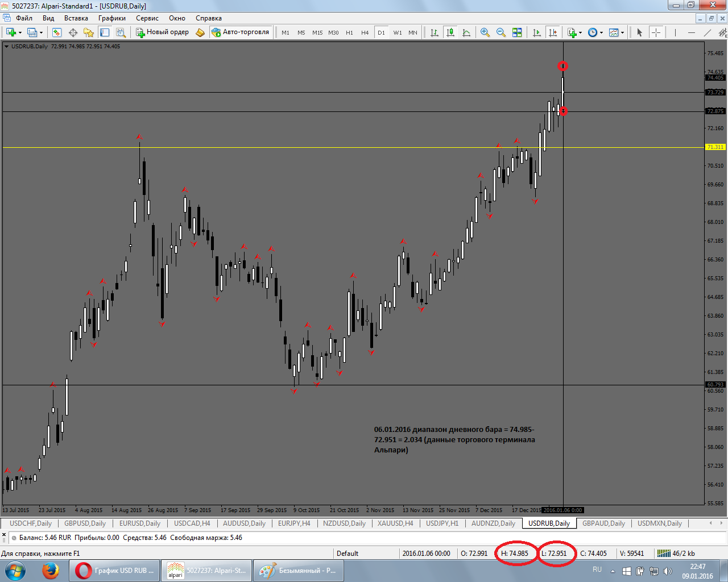Screen dimensions: 728x582
Task: Open the Navigator icon with star folder
Action: 89,32
